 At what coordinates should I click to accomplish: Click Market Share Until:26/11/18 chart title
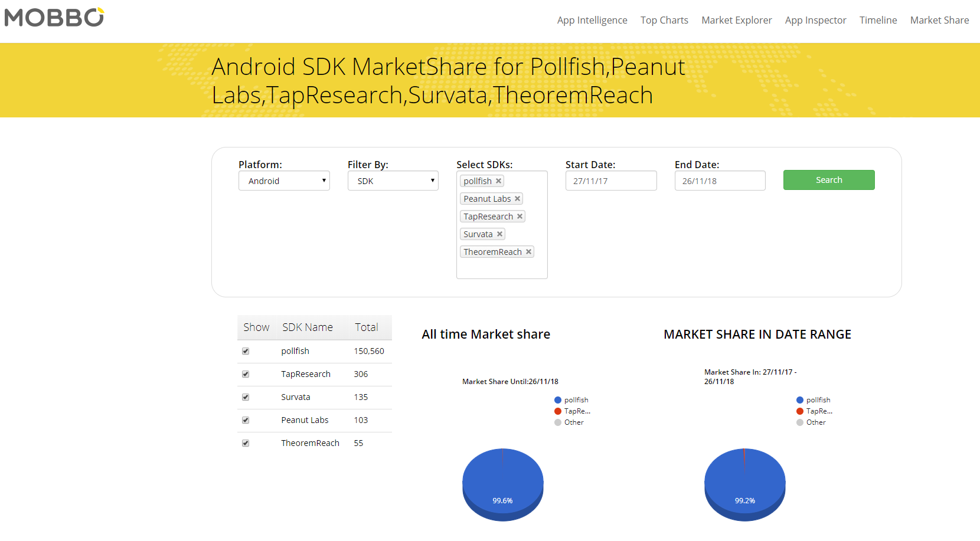pos(510,382)
